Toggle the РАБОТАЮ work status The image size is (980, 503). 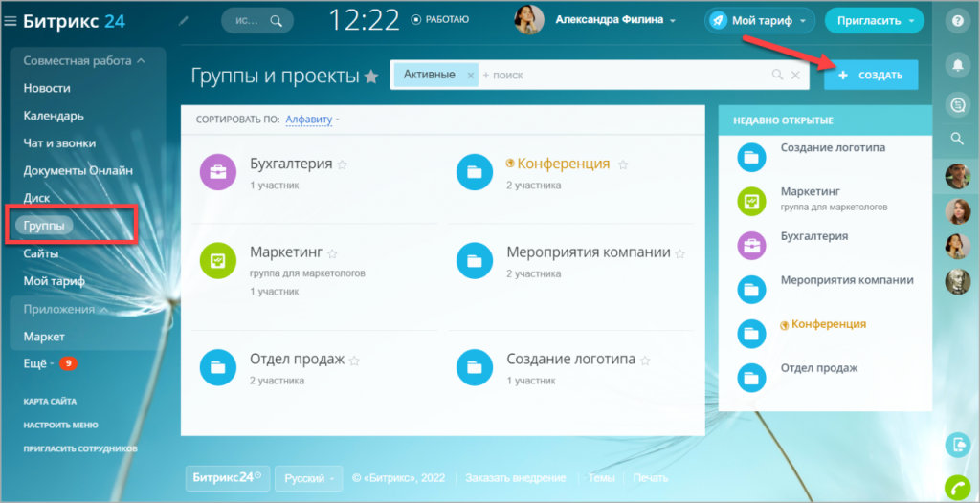tap(440, 20)
